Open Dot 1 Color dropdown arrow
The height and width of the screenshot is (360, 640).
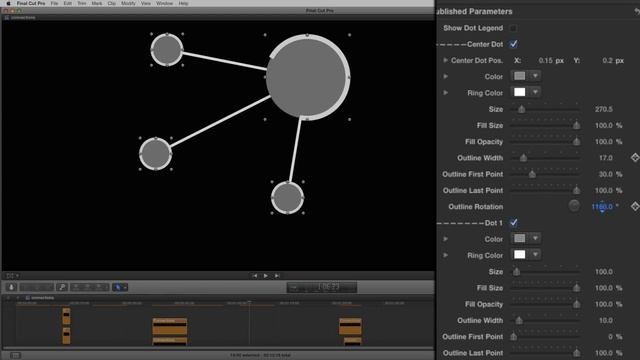pyautogui.click(x=535, y=238)
